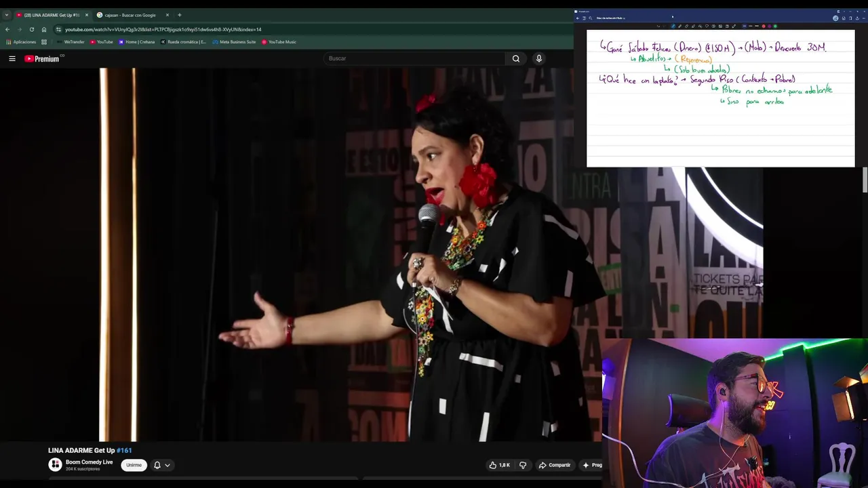Open browser home page icon
Screen dimensions: 868x488
coord(44,29)
